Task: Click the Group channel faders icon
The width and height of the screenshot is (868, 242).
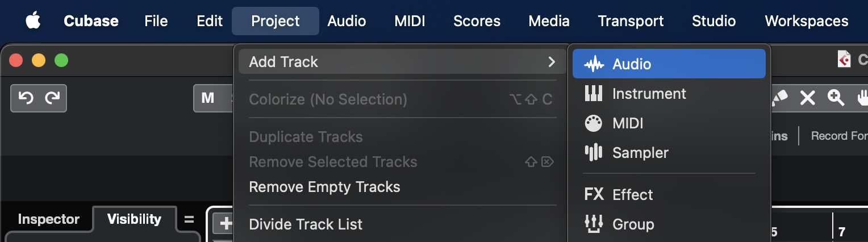Action: point(594,224)
